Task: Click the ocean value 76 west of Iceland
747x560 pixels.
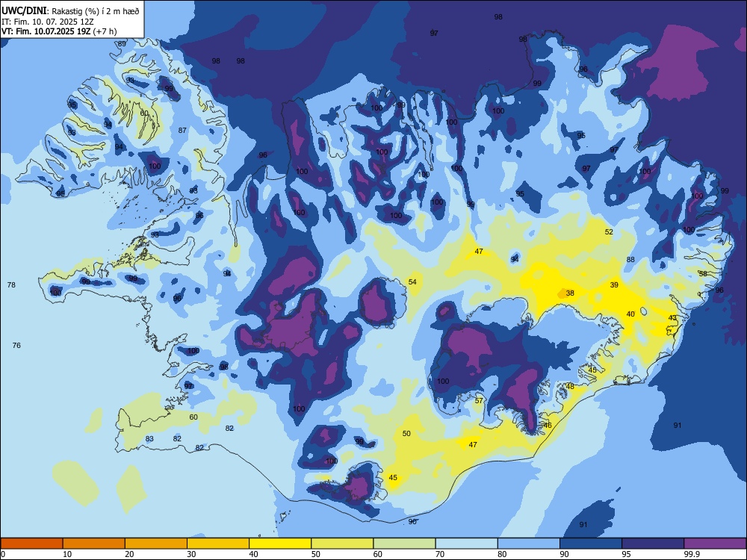Action: [16, 345]
